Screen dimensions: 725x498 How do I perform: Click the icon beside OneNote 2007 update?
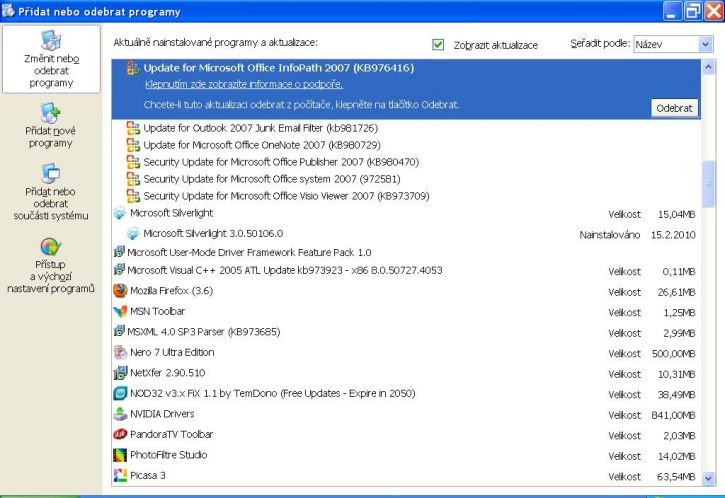(133, 145)
